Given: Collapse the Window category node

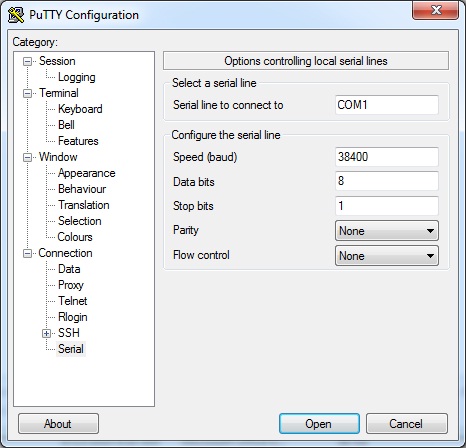Looking at the screenshot, I should (x=27, y=157).
